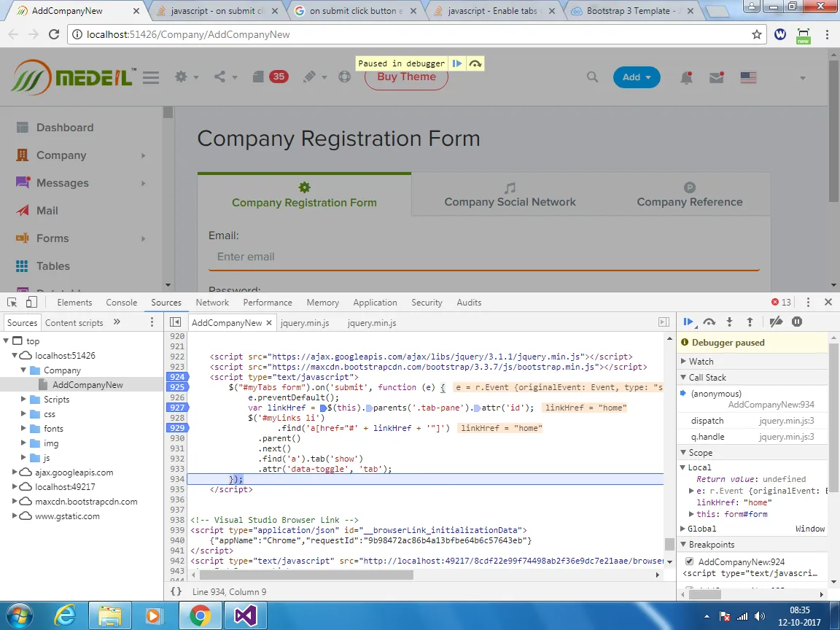
Task: Switch to the Network tab
Action: coord(212,303)
